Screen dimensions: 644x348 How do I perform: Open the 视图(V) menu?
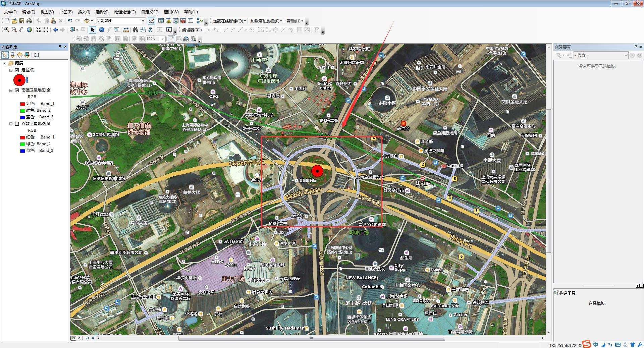47,12
